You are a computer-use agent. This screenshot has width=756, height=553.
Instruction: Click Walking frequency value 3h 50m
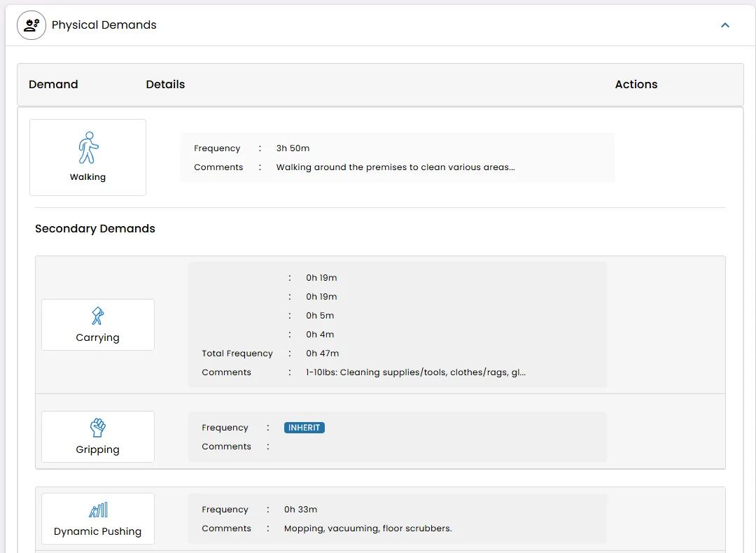293,148
